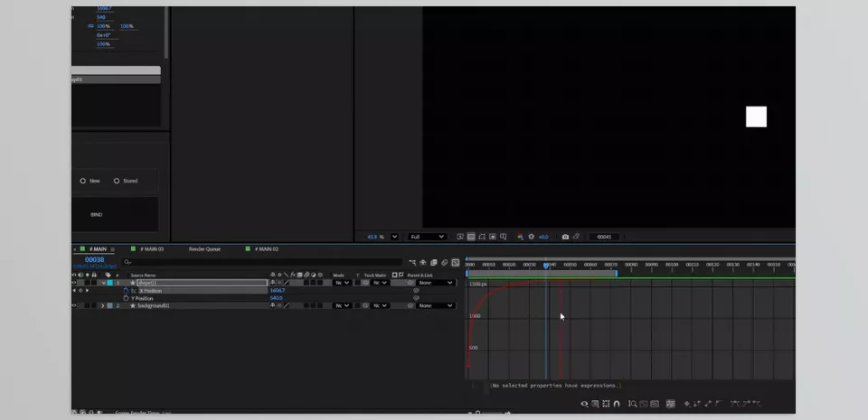This screenshot has height=420, width=868.
Task: Click the Fit all graphs to view icon
Action: click(x=655, y=404)
